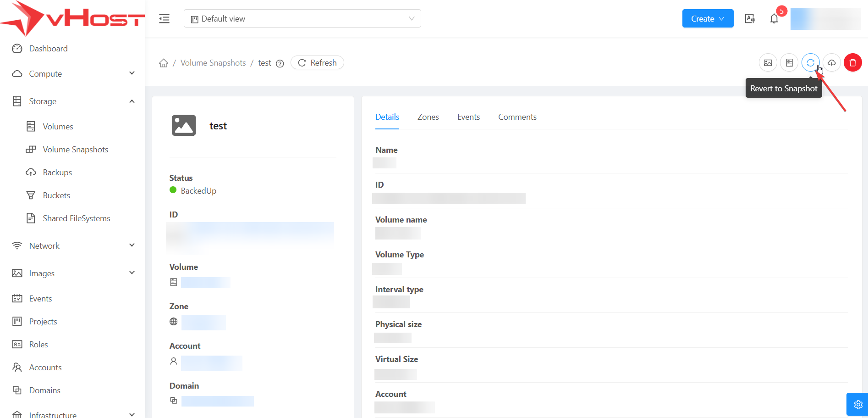Viewport: 868px width, 418px height.
Task: Open Backups in the sidebar
Action: point(57,173)
